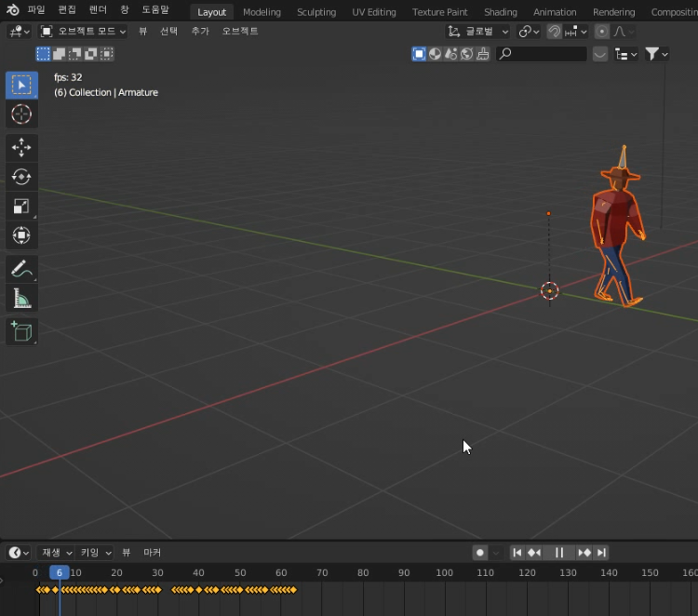Open the 3D viewport editor type dropdown
The height and width of the screenshot is (616, 698).
pos(19,32)
